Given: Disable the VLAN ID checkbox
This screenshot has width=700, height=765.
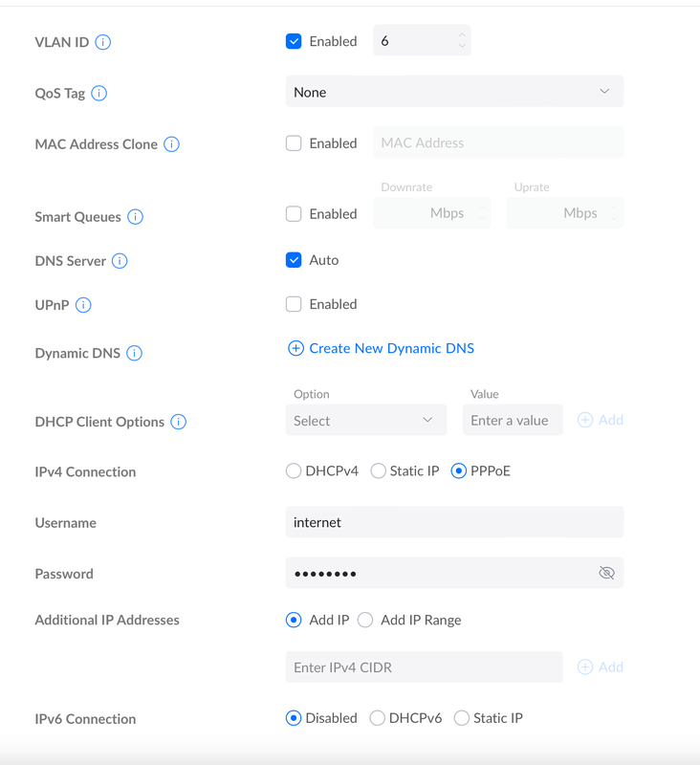Looking at the screenshot, I should click(x=294, y=41).
